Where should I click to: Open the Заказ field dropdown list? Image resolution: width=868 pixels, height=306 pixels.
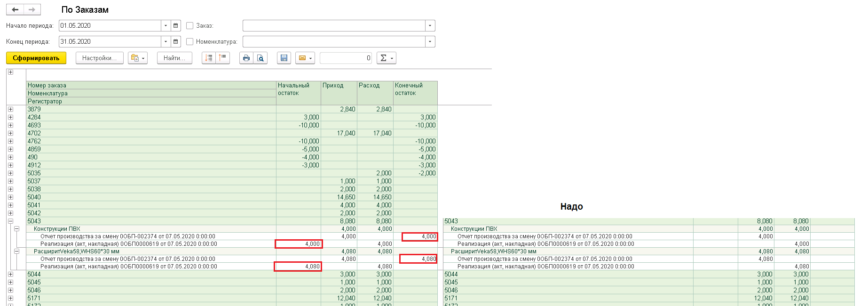tap(430, 25)
